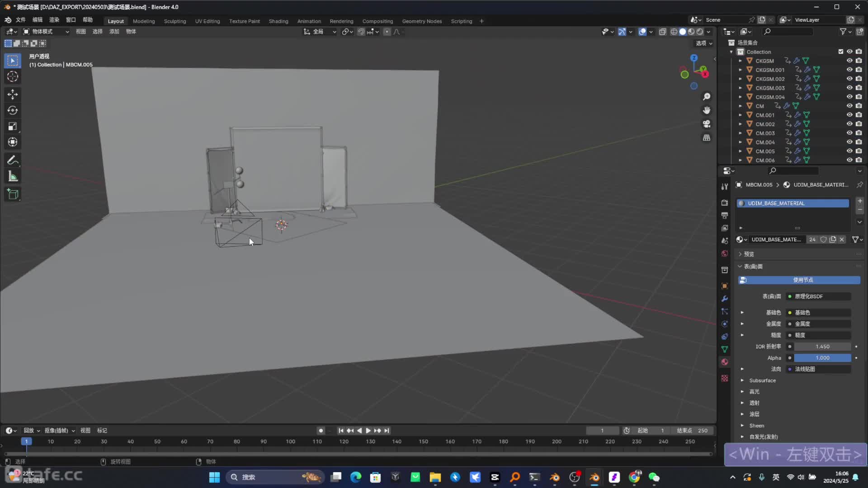Open the 文件 menu

click(x=21, y=20)
